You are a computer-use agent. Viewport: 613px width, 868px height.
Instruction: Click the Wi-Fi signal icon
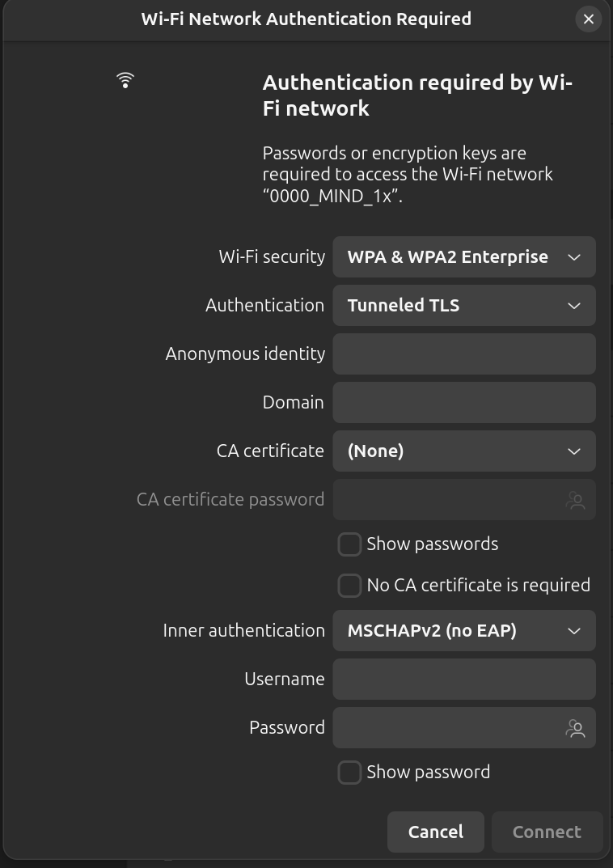tap(125, 79)
